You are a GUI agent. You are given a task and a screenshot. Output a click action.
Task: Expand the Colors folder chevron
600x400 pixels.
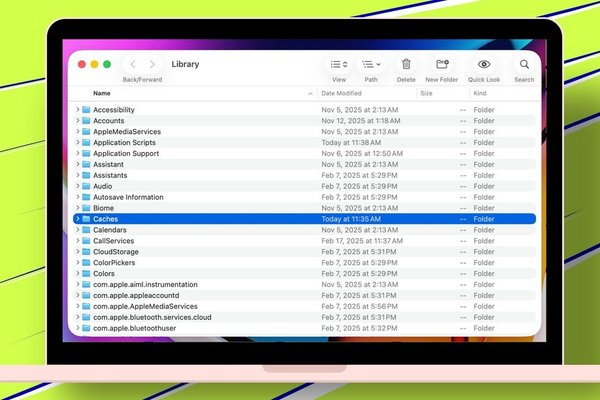[x=78, y=273]
